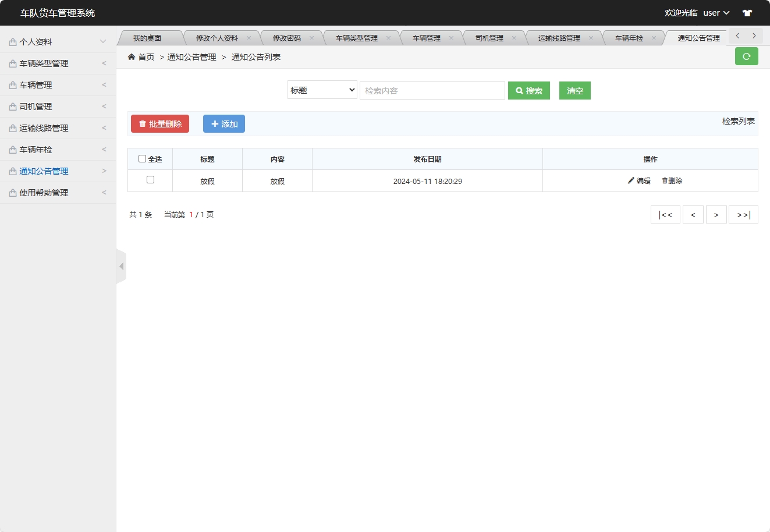770x532 pixels.
Task: Click the 清空 clear button
Action: point(574,90)
